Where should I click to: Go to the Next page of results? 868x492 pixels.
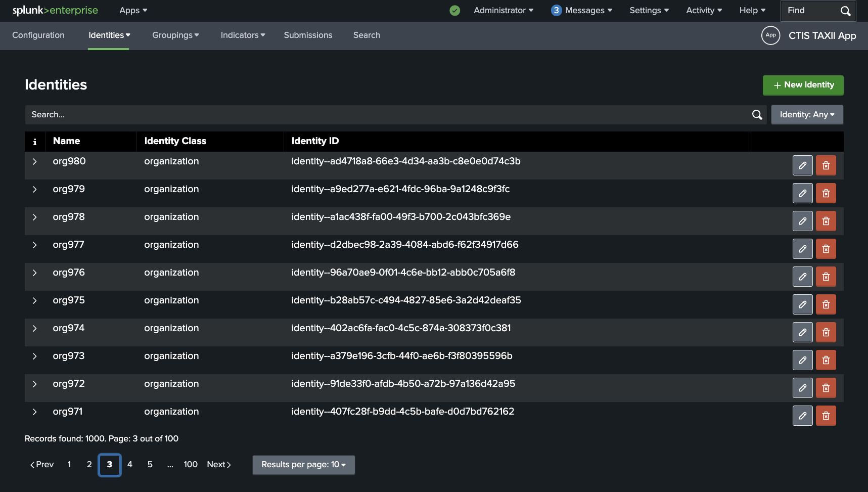click(218, 465)
